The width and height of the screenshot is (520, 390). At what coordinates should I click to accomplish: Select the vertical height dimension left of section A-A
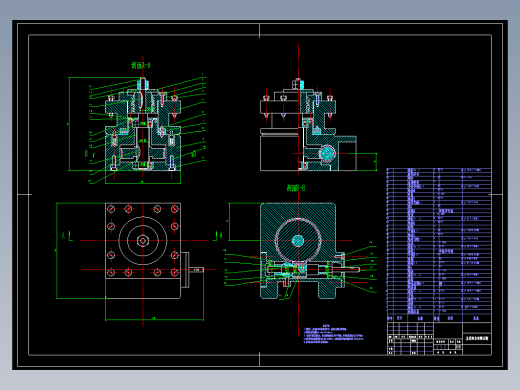pyautogui.click(x=69, y=124)
